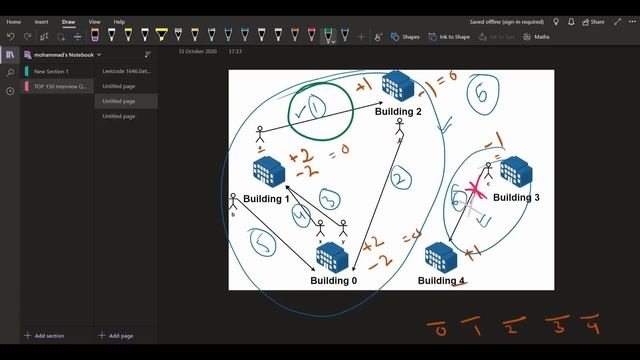Add a new pen with the plus icon
Viewport: 640px width, 360px height.
[x=361, y=37]
